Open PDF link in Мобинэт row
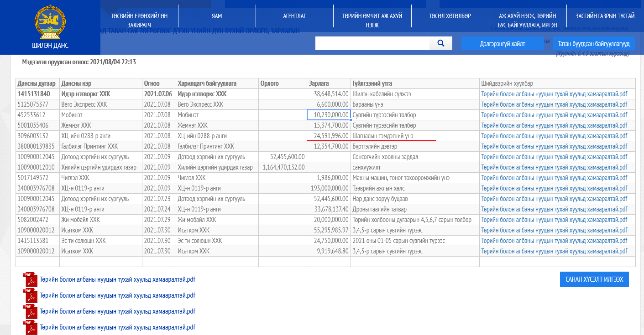Image resolution: width=644 pixels, height=335 pixels. point(554,115)
